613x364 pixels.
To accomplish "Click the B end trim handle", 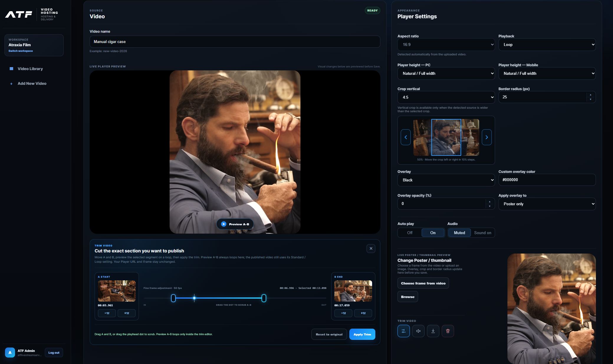I will point(264,298).
